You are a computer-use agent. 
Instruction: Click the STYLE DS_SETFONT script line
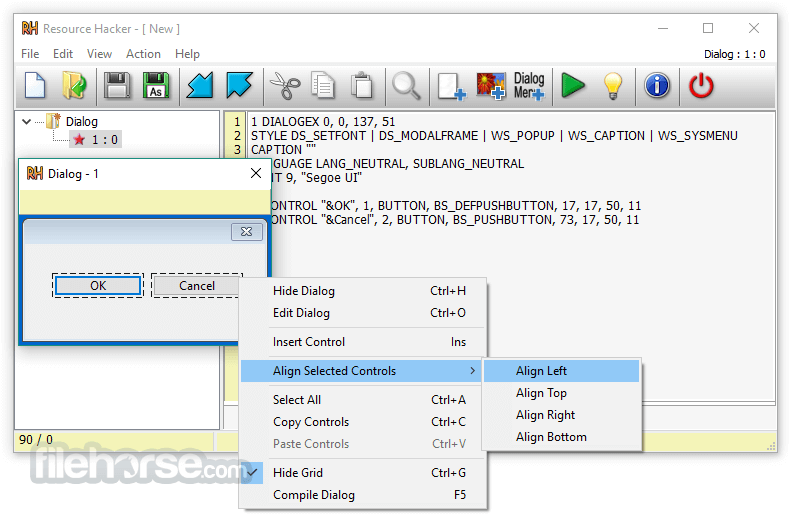(494, 136)
